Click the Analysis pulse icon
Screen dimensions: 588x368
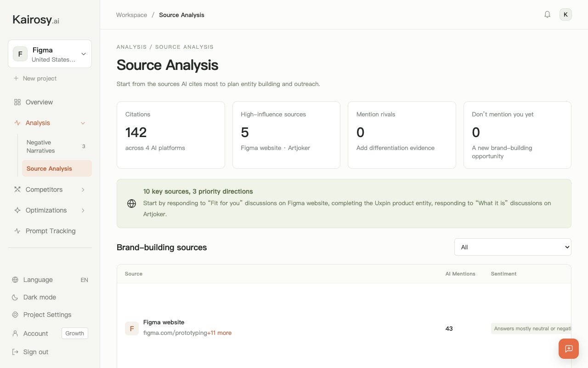click(17, 123)
